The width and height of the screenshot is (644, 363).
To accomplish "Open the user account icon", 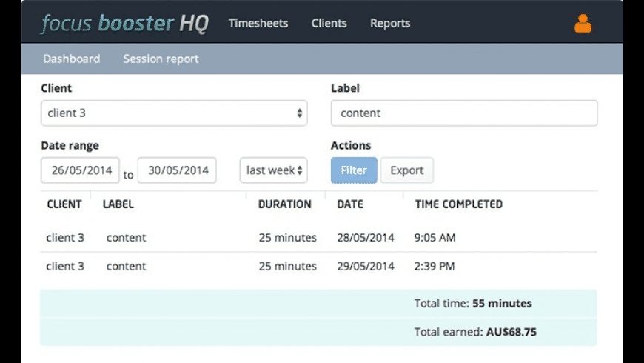I will pyautogui.click(x=583, y=24).
